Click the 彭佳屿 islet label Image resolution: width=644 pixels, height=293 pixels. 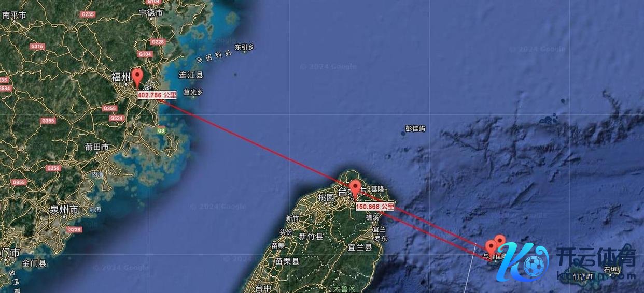pos(415,128)
